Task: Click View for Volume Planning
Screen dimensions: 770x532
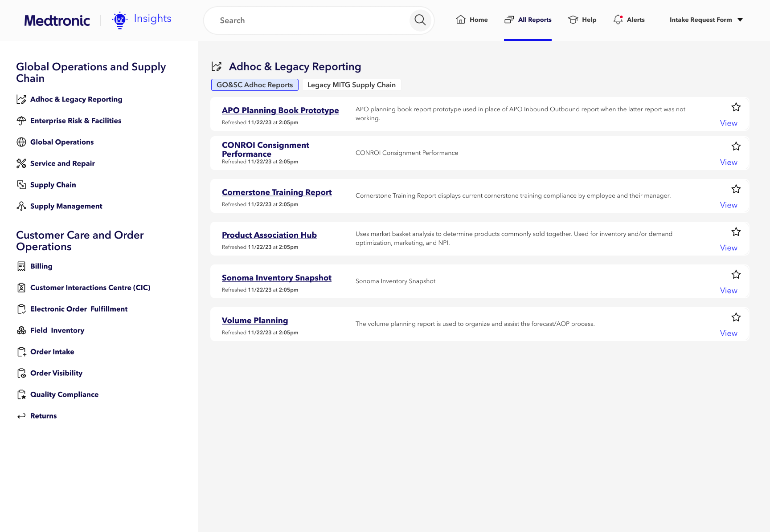Action: pyautogui.click(x=729, y=333)
